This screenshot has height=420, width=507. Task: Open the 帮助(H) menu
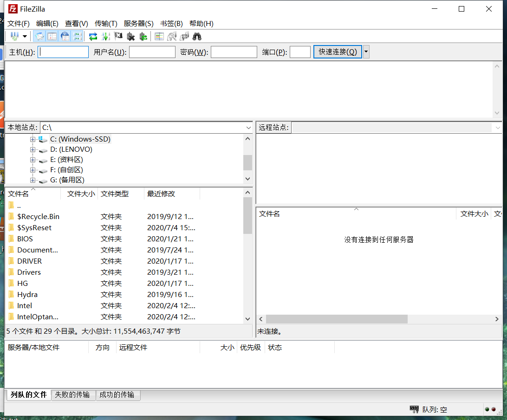click(201, 24)
